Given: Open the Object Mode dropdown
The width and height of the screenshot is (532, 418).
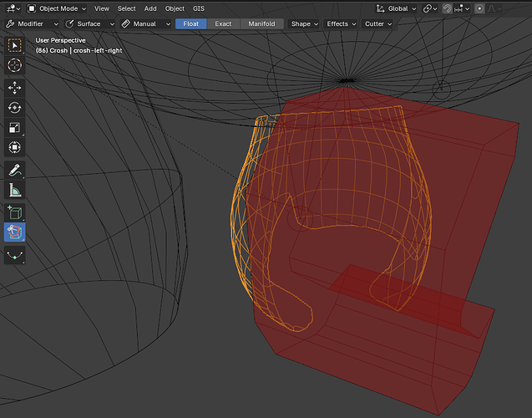Looking at the screenshot, I should [x=57, y=8].
